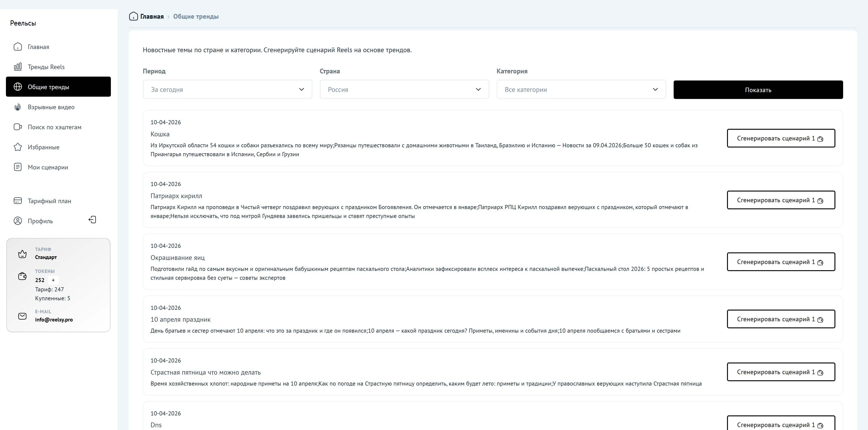
Task: Click the star icon for Избранные
Action: pyautogui.click(x=18, y=147)
